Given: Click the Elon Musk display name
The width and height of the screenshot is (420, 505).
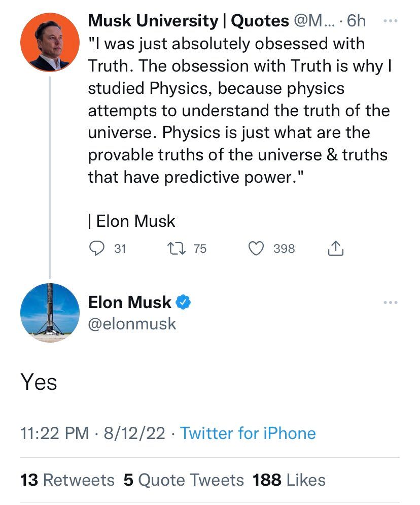Looking at the screenshot, I should [x=130, y=302].
